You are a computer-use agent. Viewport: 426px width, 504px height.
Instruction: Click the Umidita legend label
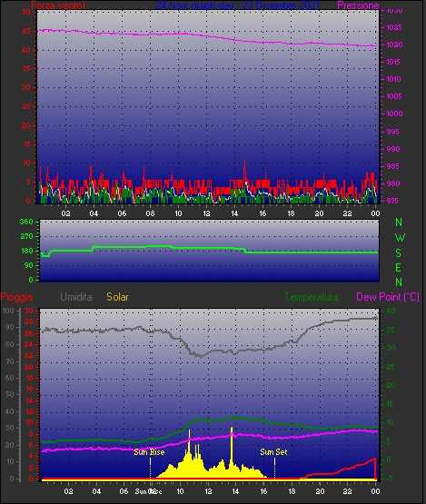pyautogui.click(x=76, y=297)
